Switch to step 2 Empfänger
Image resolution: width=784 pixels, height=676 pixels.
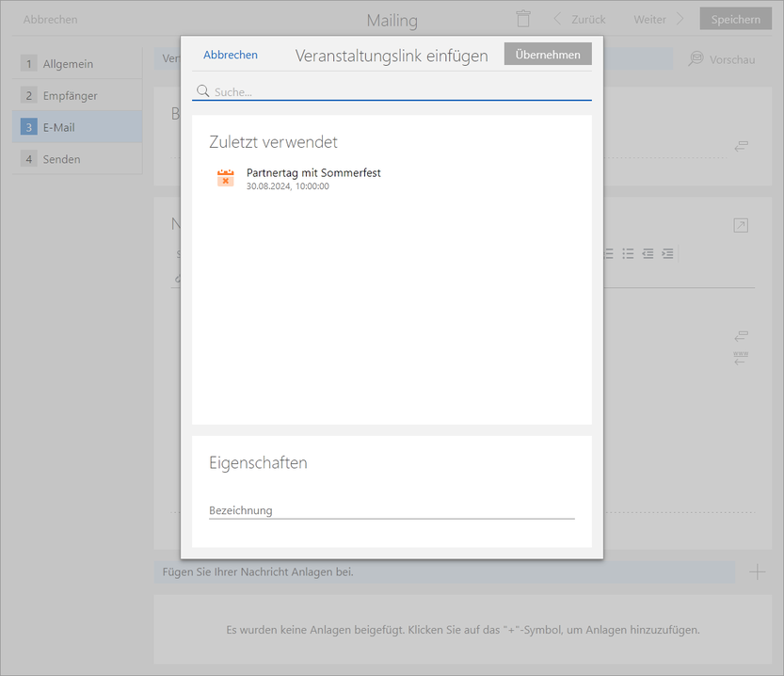coord(70,96)
